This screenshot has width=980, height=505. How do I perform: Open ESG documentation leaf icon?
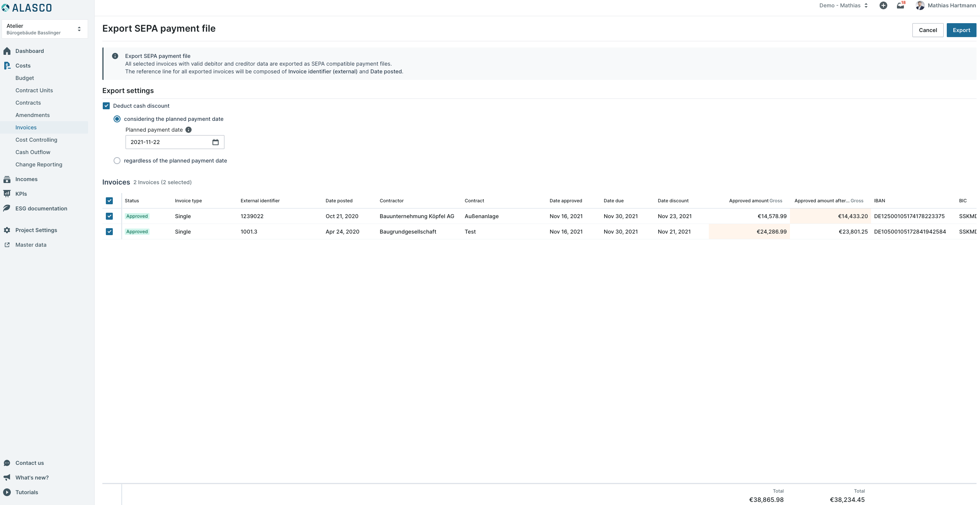7,208
